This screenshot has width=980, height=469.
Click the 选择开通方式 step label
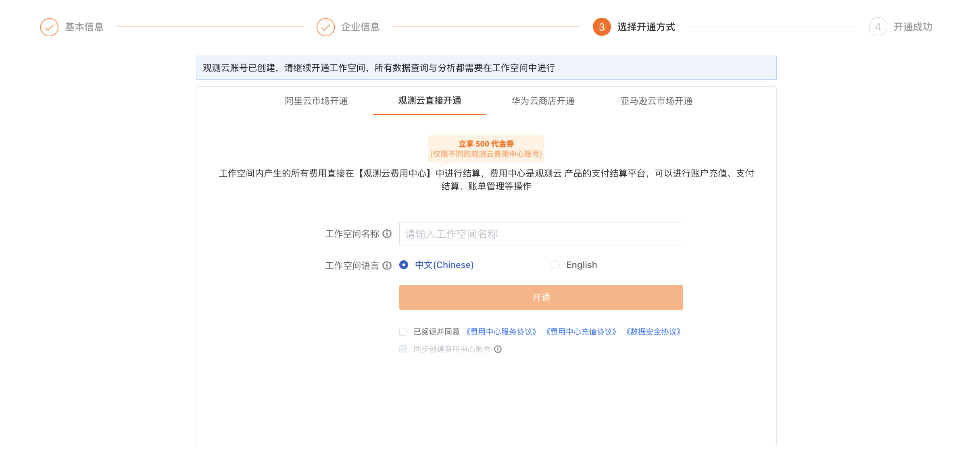click(646, 27)
